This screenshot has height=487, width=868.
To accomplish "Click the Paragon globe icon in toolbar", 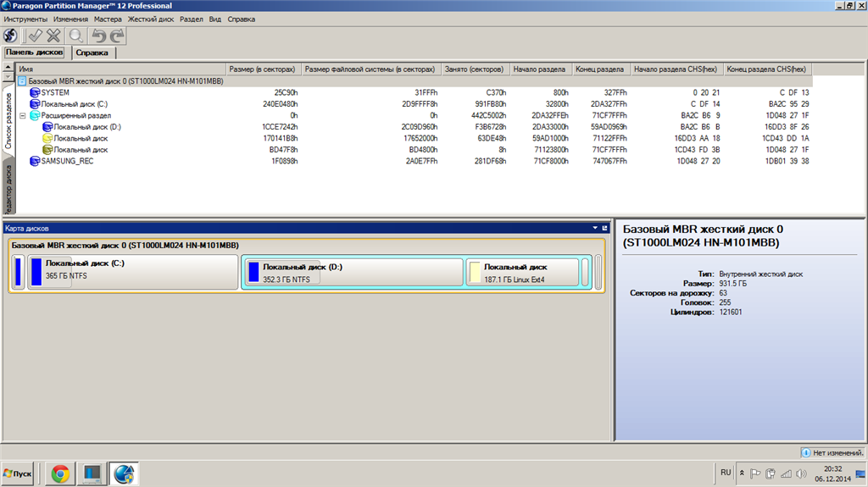I will 10,36.
